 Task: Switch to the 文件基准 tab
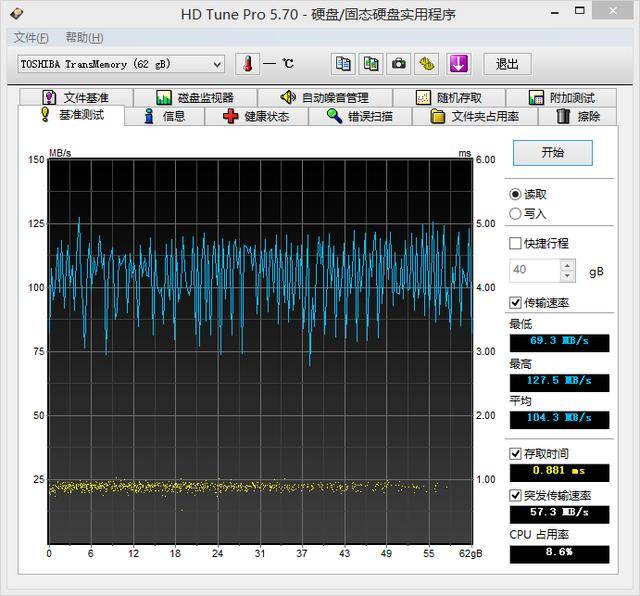76,98
